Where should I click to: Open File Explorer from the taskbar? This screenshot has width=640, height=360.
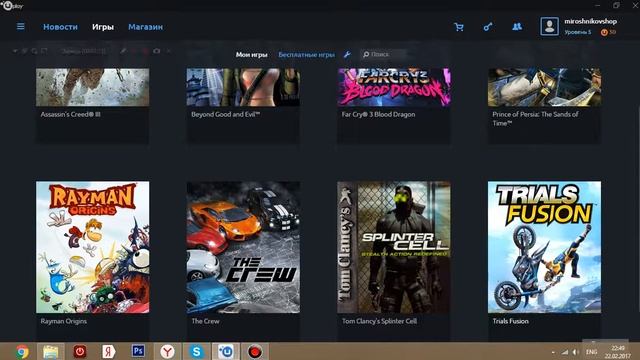pos(51,351)
